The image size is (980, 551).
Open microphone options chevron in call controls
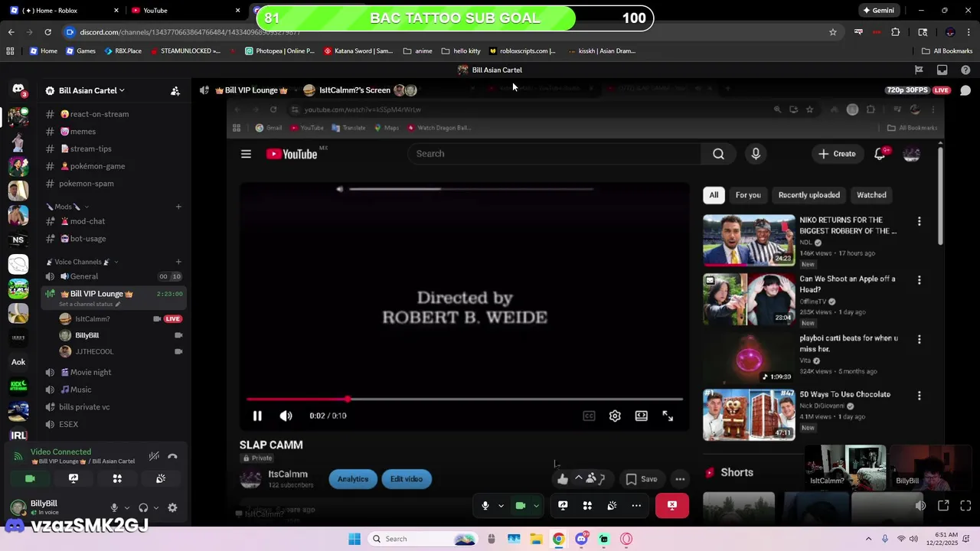coord(501,505)
